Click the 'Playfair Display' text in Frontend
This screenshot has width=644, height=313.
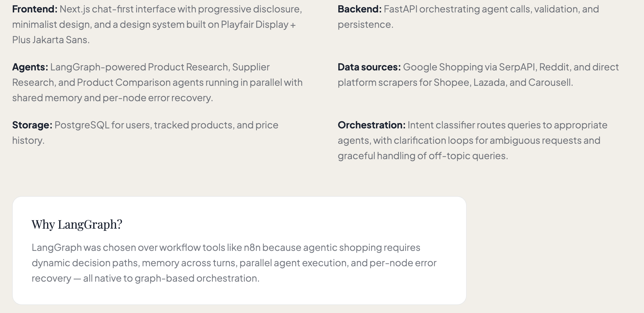click(x=255, y=25)
